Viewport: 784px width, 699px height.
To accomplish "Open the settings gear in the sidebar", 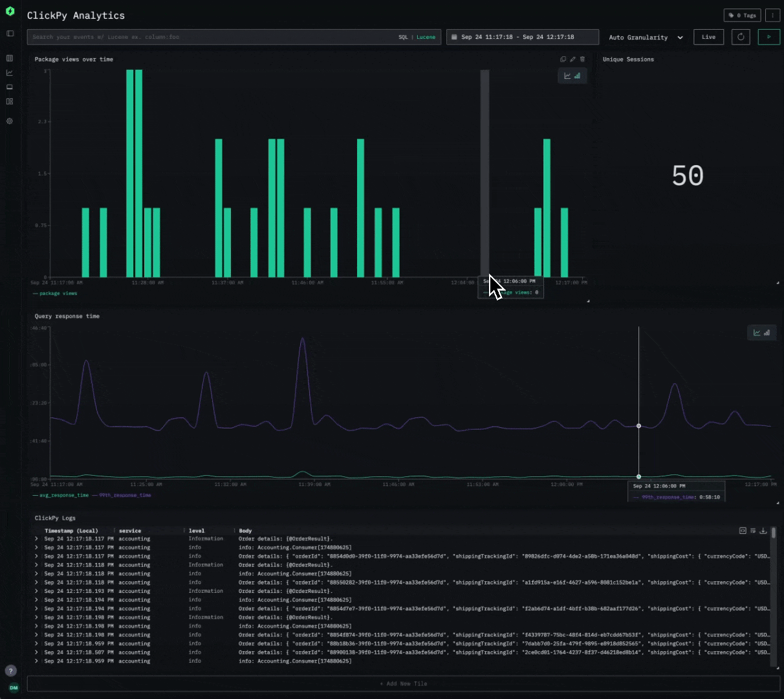I will (10, 121).
